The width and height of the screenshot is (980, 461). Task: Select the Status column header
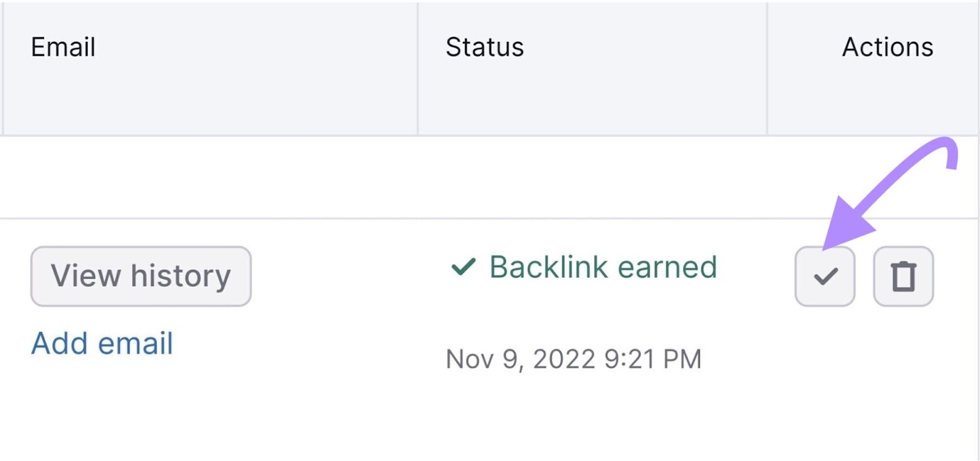[x=484, y=47]
